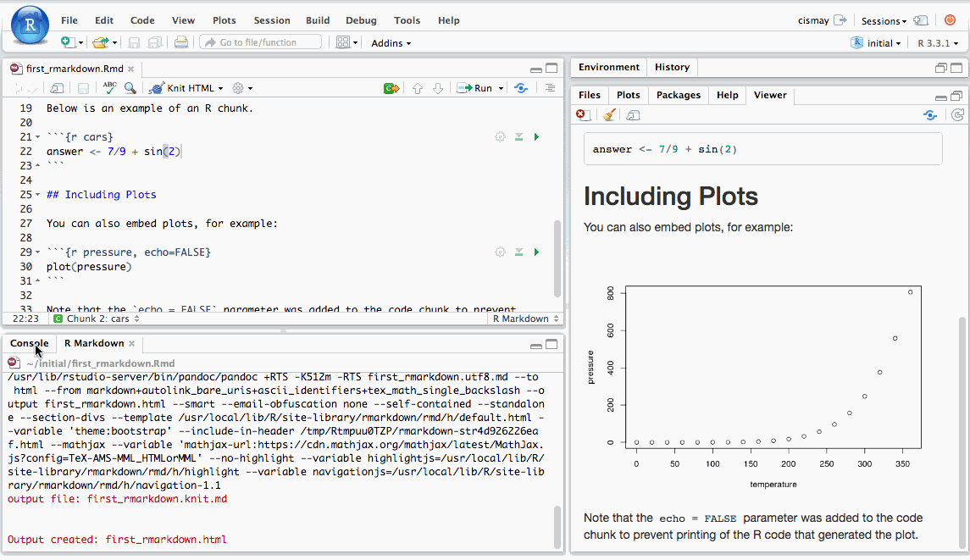Image resolution: width=970 pixels, height=560 pixels.
Task: Toggle document outline icon in editor
Action: [x=550, y=88]
